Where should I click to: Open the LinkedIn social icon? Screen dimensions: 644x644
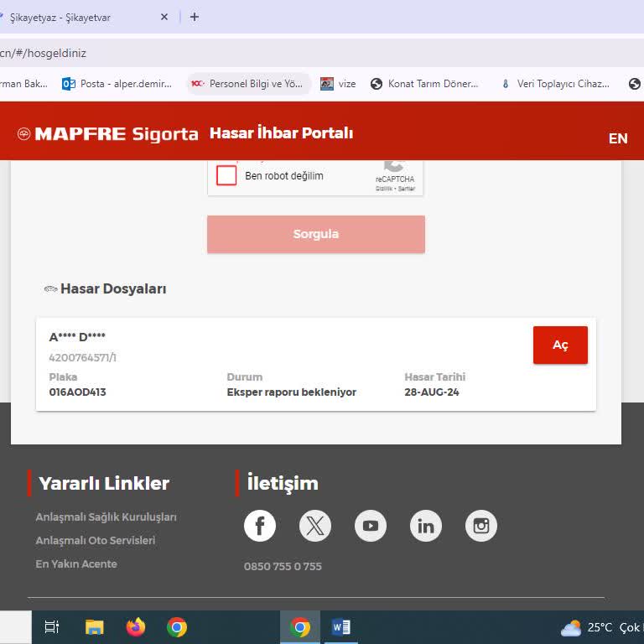[x=426, y=526]
